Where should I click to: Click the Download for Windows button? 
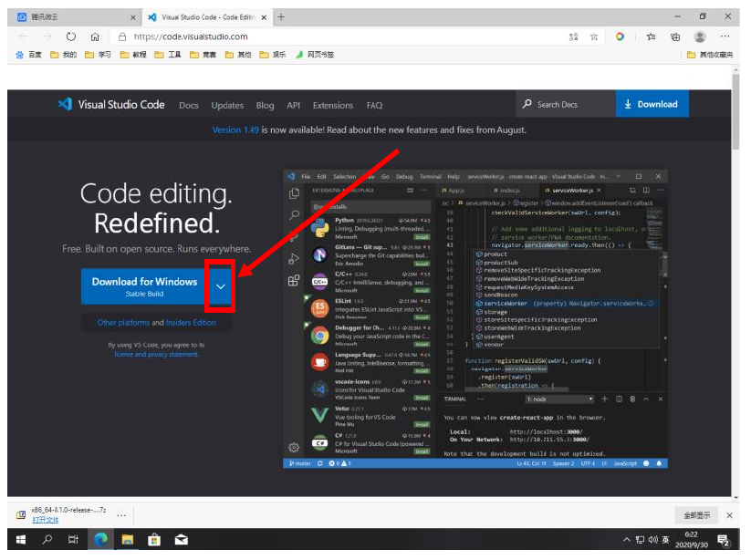tap(144, 285)
